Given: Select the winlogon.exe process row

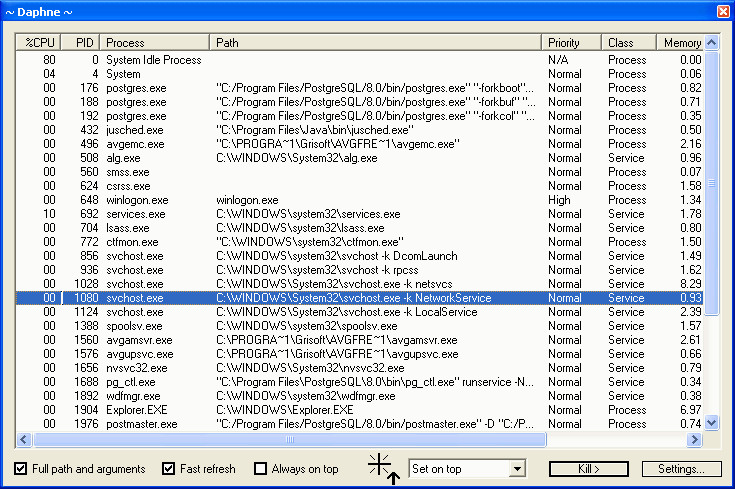Looking at the screenshot, I should pyautogui.click(x=360, y=200).
